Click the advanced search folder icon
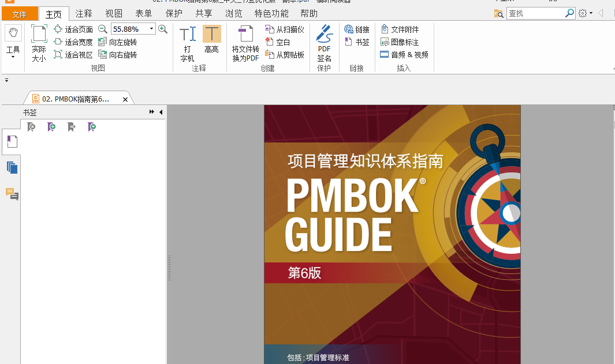The width and height of the screenshot is (615, 364). [x=498, y=14]
